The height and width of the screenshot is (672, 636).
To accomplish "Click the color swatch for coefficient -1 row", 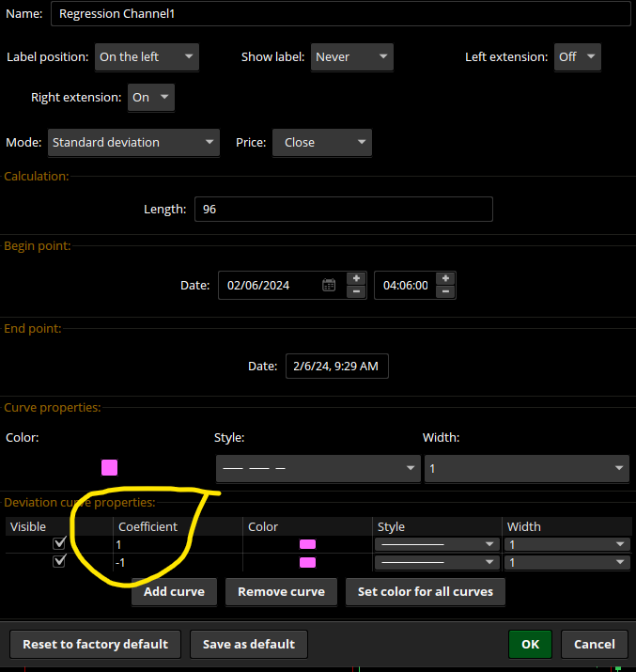I will 307,562.
